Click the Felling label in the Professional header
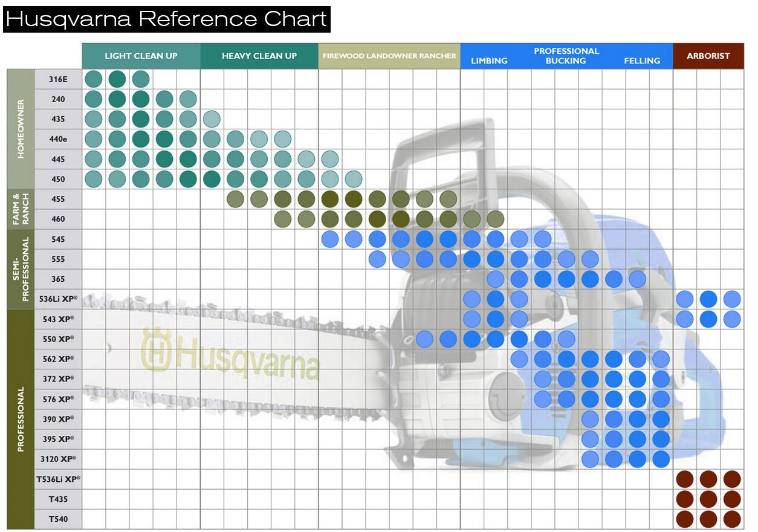This screenshot has height=532, width=758. point(642,60)
